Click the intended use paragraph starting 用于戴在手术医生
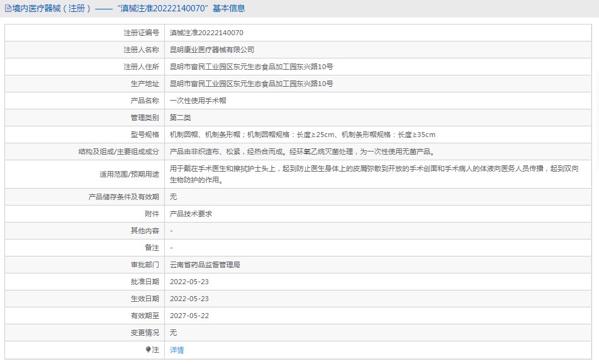The height and width of the screenshot is (364, 599). click(x=374, y=174)
